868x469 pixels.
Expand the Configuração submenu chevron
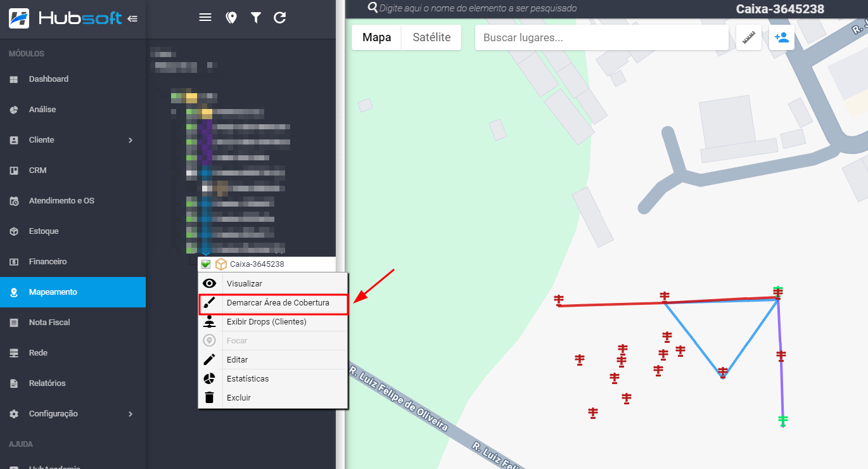[x=131, y=414]
